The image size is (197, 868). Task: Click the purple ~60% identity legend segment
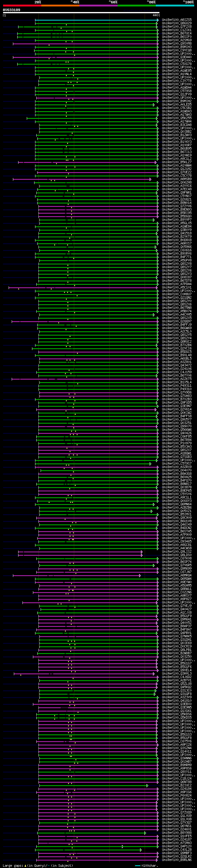click(x=99, y=6)
